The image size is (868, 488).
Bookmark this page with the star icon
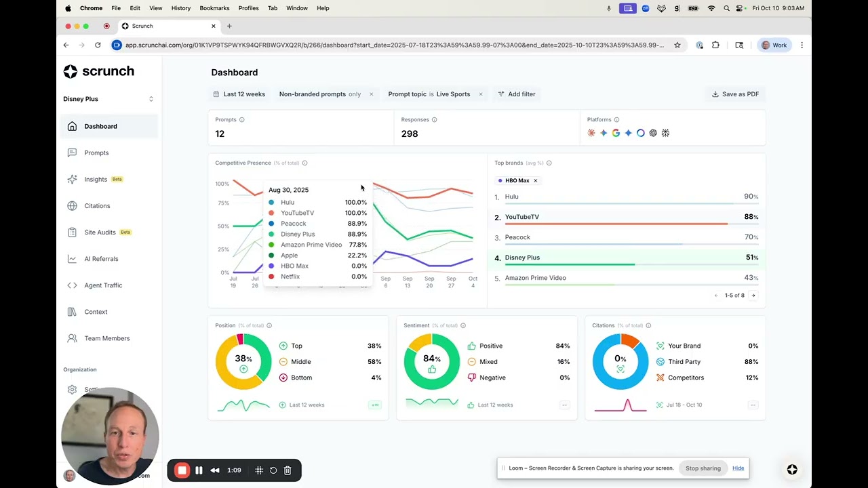pyautogui.click(x=677, y=45)
